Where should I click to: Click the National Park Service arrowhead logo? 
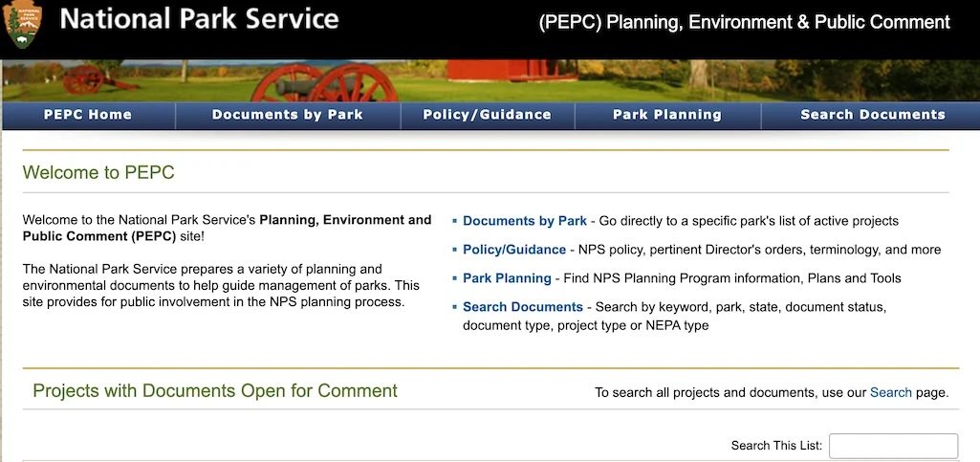23,25
